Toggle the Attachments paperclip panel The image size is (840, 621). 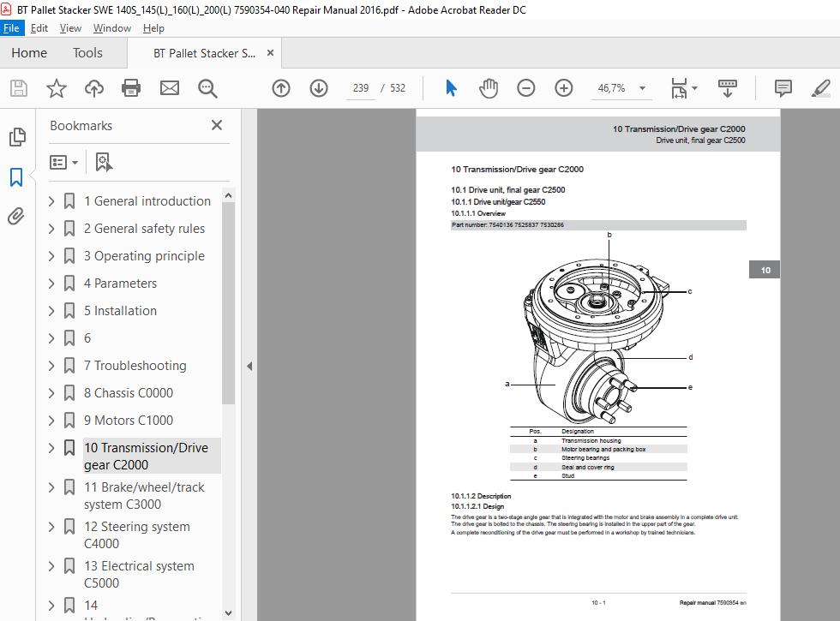pos(16,216)
